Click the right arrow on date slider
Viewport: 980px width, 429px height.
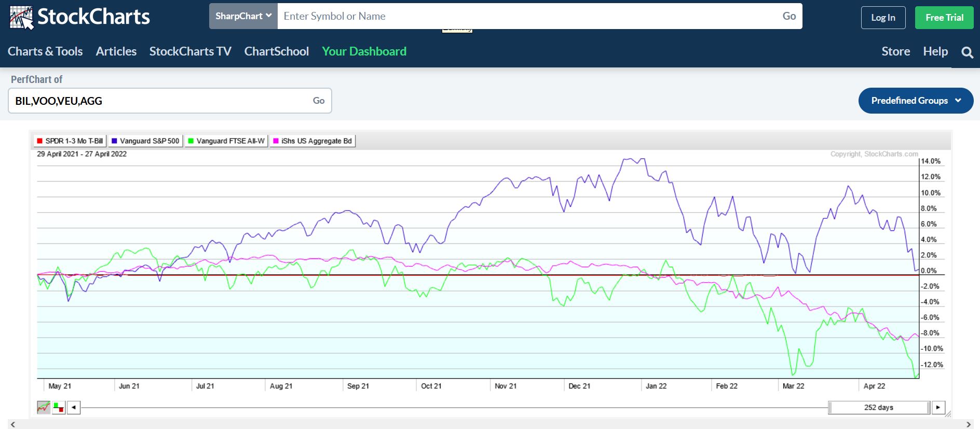point(937,408)
